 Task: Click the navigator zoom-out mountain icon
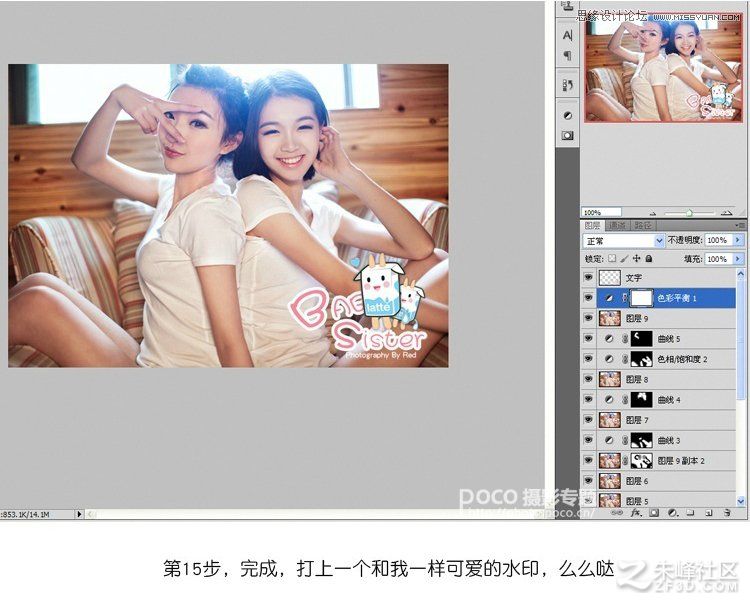click(653, 213)
